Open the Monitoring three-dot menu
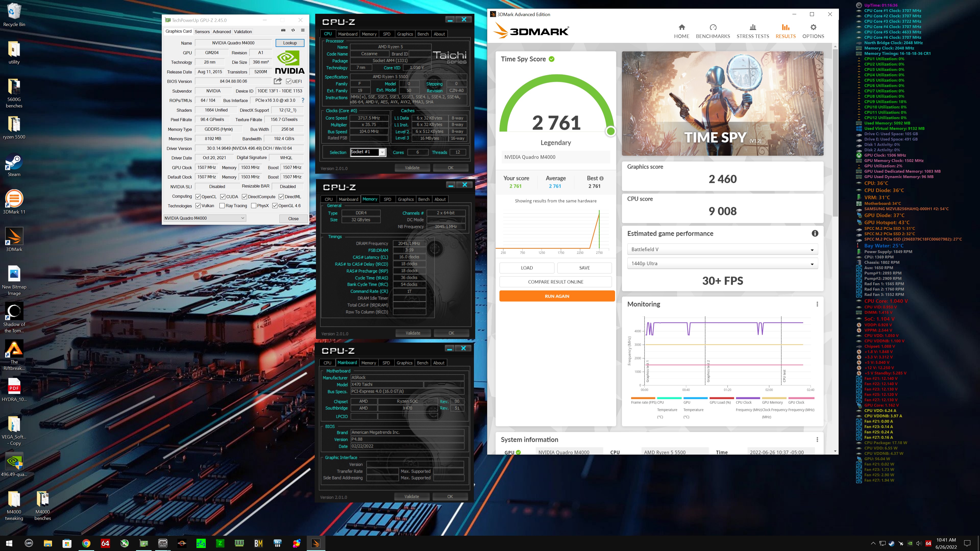The image size is (980, 551). coord(817,304)
